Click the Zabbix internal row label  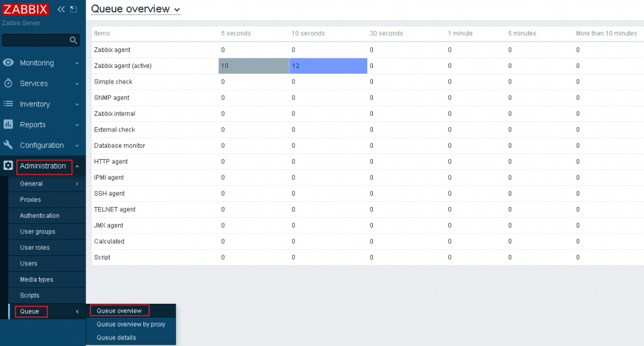[x=114, y=114]
